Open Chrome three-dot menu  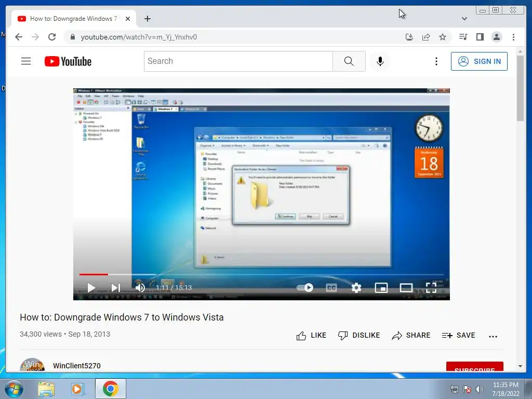[513, 37]
